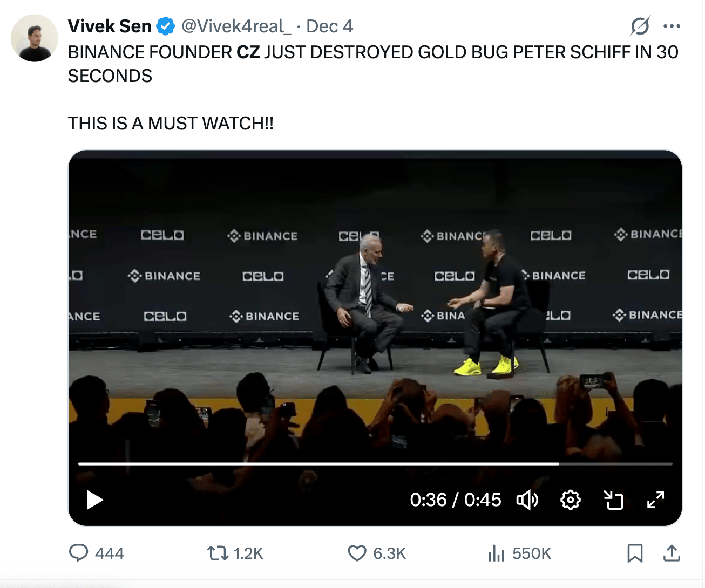This screenshot has width=705, height=588.
Task: Enable picture-in-picture playback
Action: point(613,500)
